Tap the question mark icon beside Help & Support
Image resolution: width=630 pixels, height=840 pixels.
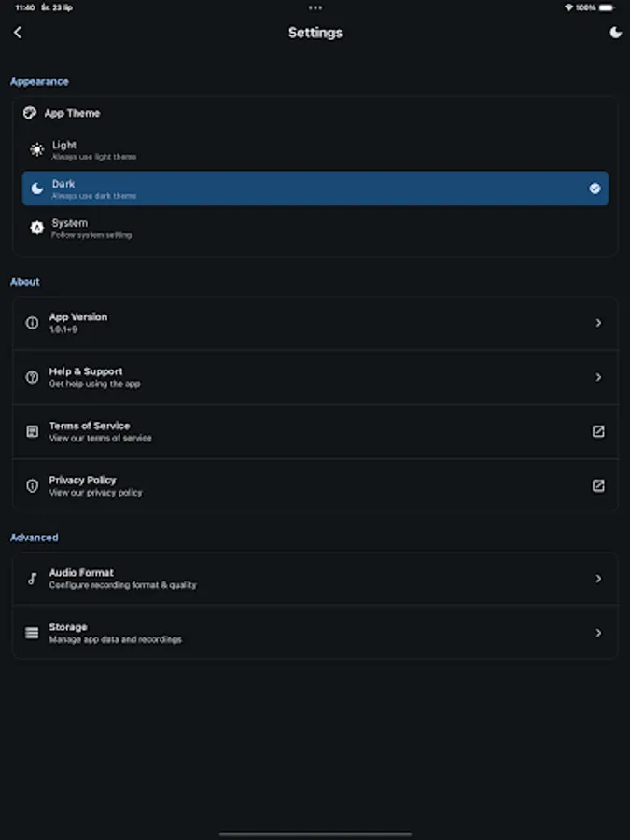point(31,377)
